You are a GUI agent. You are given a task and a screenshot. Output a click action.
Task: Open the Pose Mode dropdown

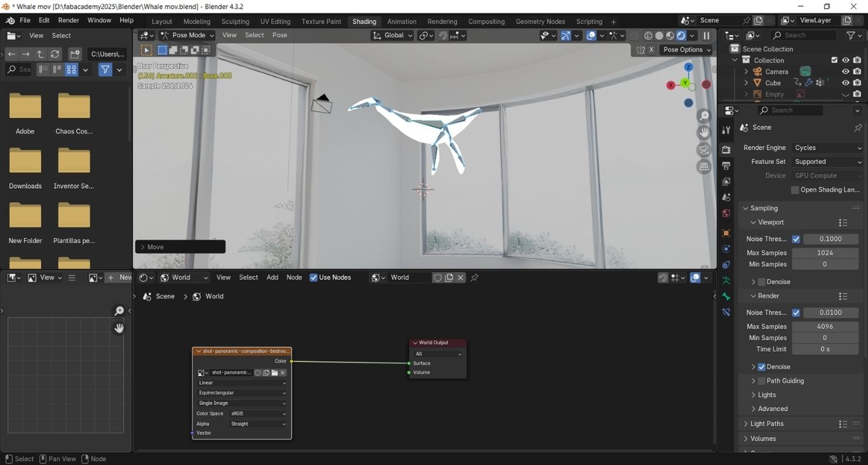click(x=187, y=36)
